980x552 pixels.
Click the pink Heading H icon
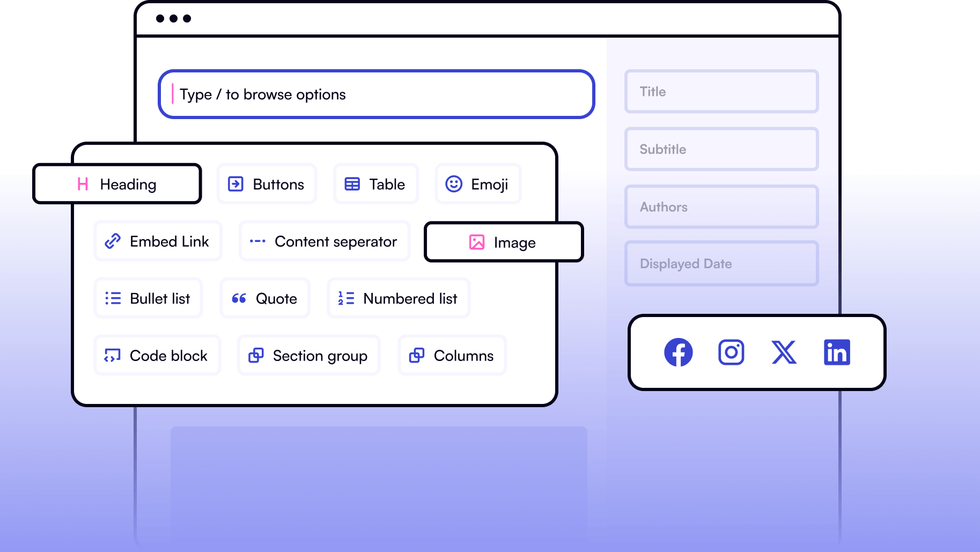(83, 184)
